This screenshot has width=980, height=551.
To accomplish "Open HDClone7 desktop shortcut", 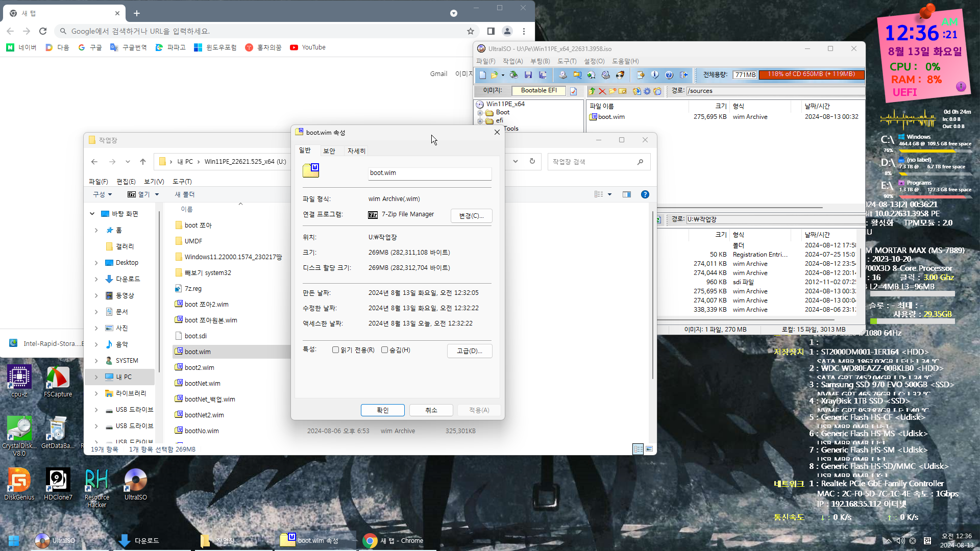I will click(58, 484).
